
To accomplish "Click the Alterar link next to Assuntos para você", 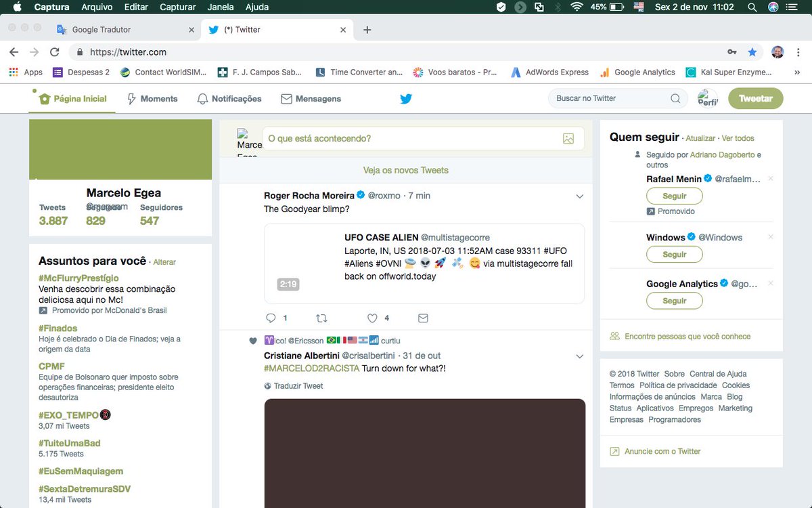I will pos(164,262).
